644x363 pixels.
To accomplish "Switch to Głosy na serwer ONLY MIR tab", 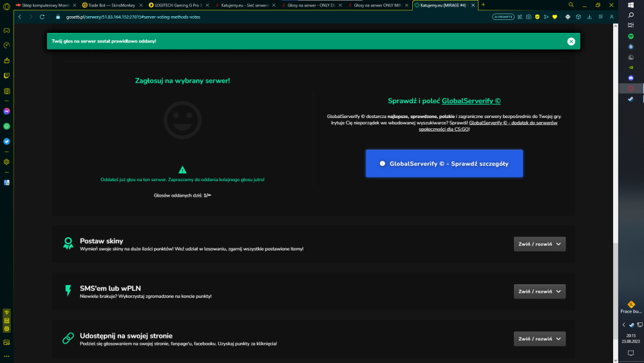I will tap(378, 5).
